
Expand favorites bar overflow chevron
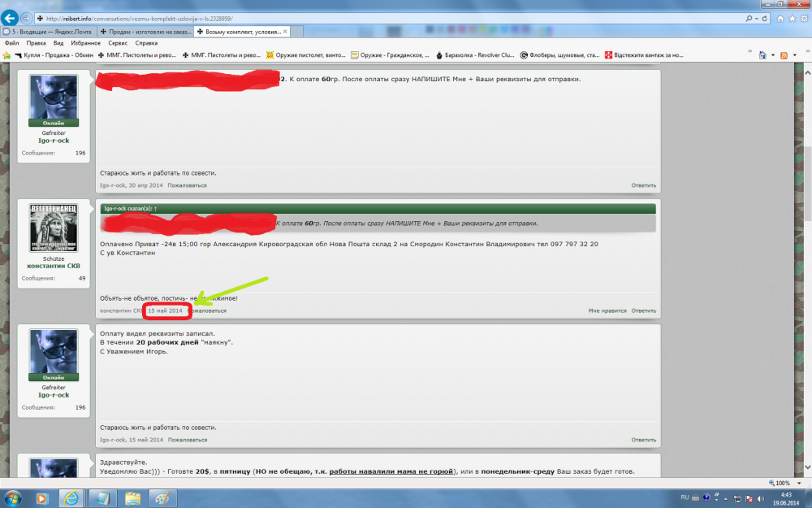click(749, 51)
